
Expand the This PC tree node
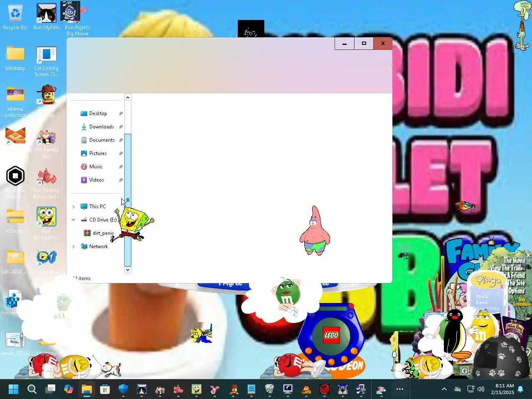click(x=74, y=207)
